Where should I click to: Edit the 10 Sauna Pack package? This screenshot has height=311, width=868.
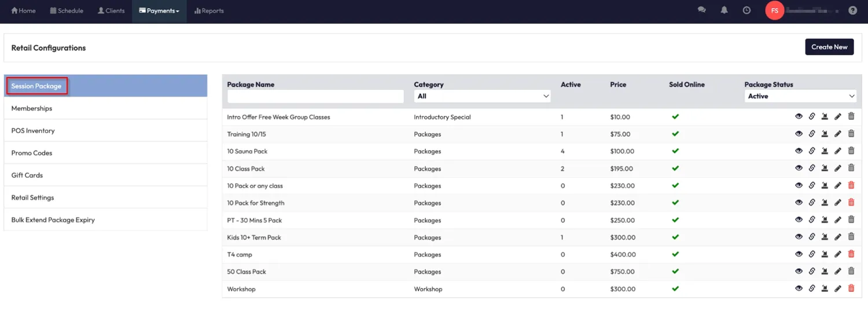coord(838,151)
